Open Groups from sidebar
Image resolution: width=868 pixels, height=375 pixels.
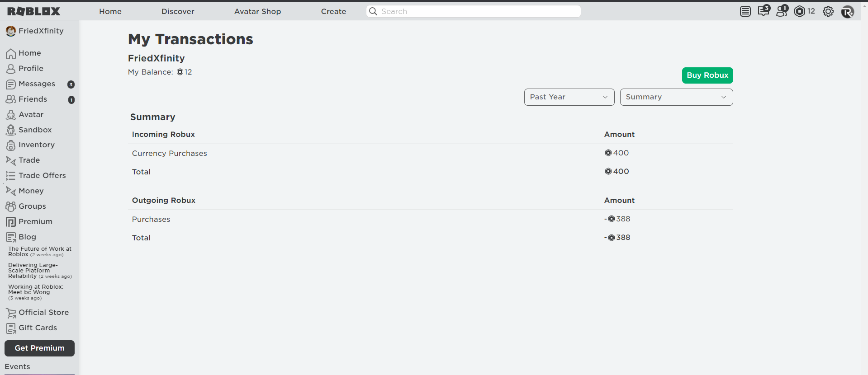[x=26, y=206]
